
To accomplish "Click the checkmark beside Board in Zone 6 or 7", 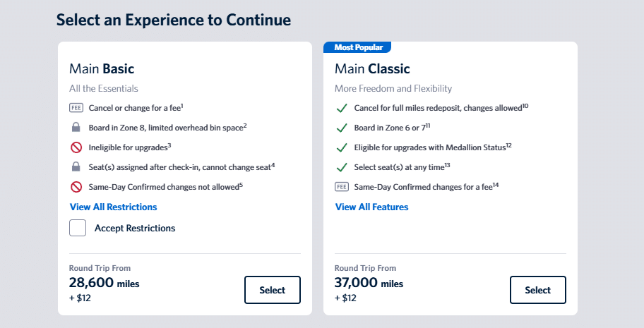I will (x=341, y=128).
